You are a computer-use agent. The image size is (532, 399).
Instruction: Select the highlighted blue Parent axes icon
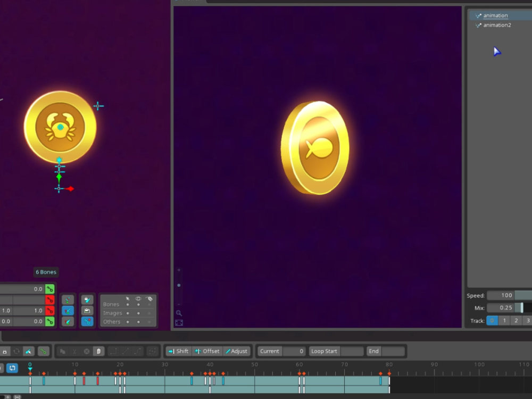coord(68,311)
